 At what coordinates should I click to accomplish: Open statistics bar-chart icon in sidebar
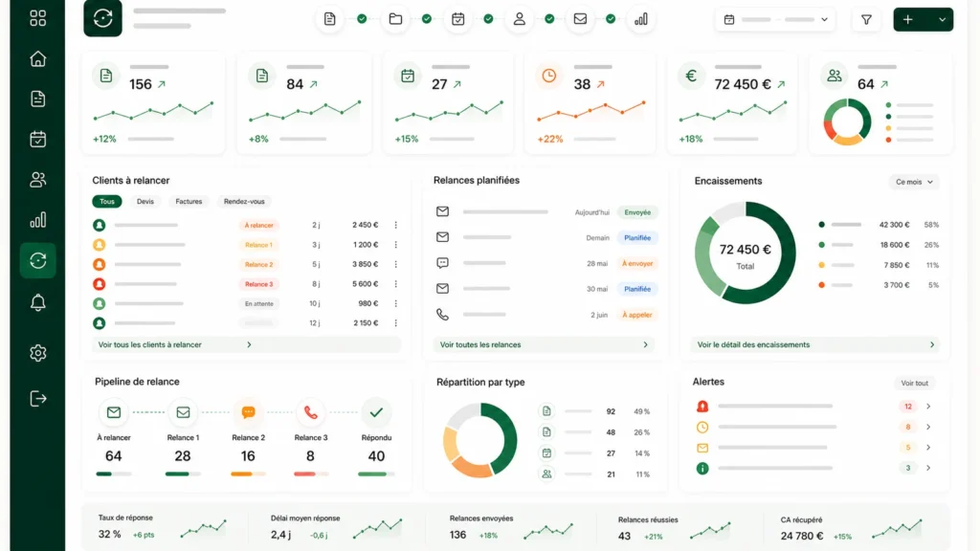click(37, 220)
